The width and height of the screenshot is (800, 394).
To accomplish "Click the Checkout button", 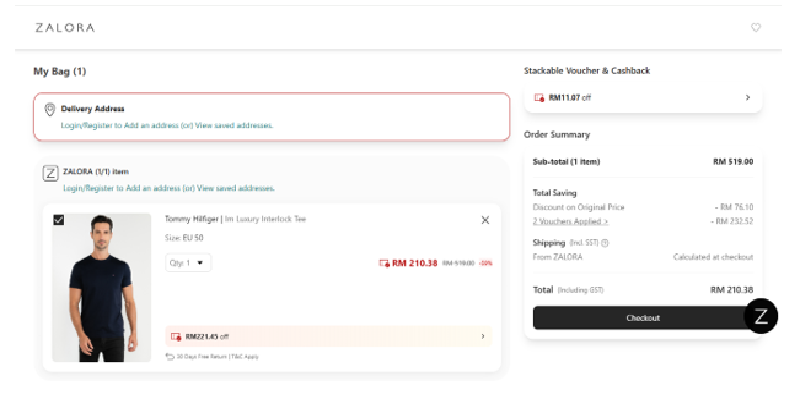I will pos(643,317).
